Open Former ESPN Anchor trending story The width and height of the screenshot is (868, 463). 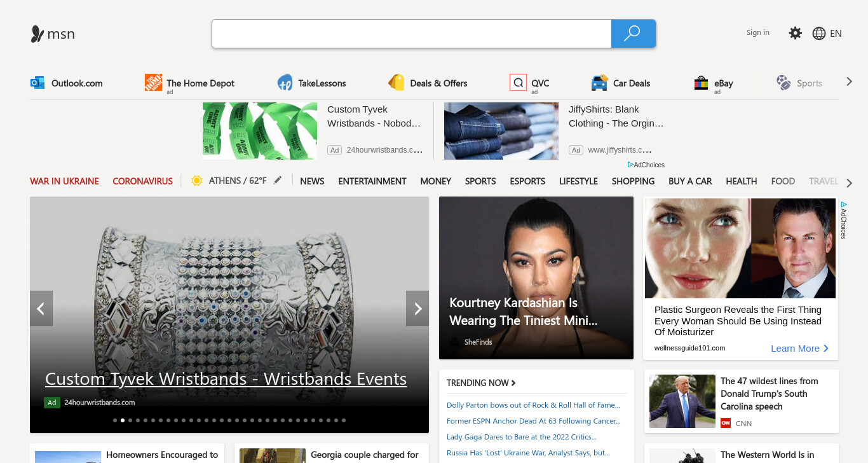pyautogui.click(x=534, y=421)
